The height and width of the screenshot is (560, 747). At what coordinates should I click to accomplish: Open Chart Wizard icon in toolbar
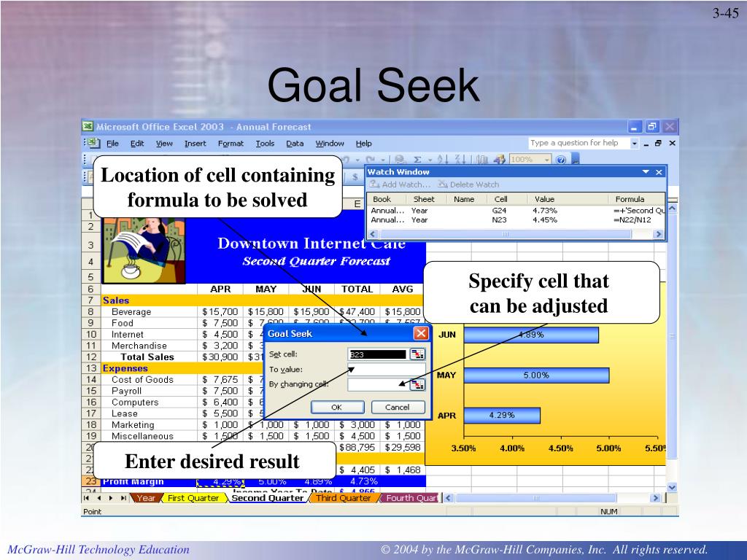point(482,160)
